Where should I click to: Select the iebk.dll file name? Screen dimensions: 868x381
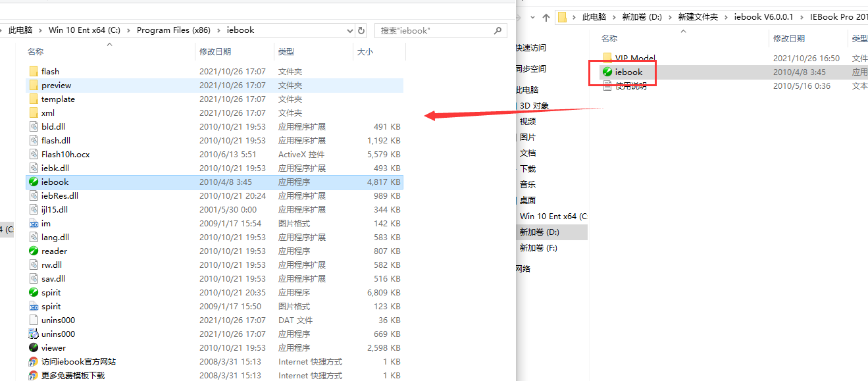pyautogui.click(x=55, y=168)
